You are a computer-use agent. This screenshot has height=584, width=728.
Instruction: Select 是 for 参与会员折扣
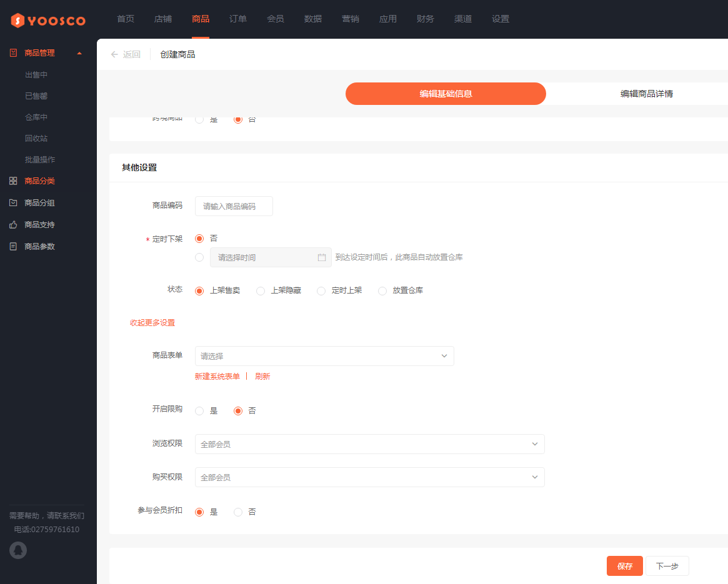pos(199,512)
